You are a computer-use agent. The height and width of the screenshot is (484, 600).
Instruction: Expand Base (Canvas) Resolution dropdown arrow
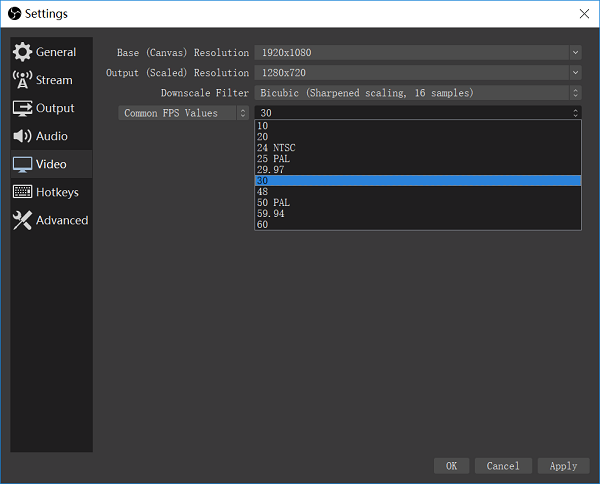(x=575, y=52)
